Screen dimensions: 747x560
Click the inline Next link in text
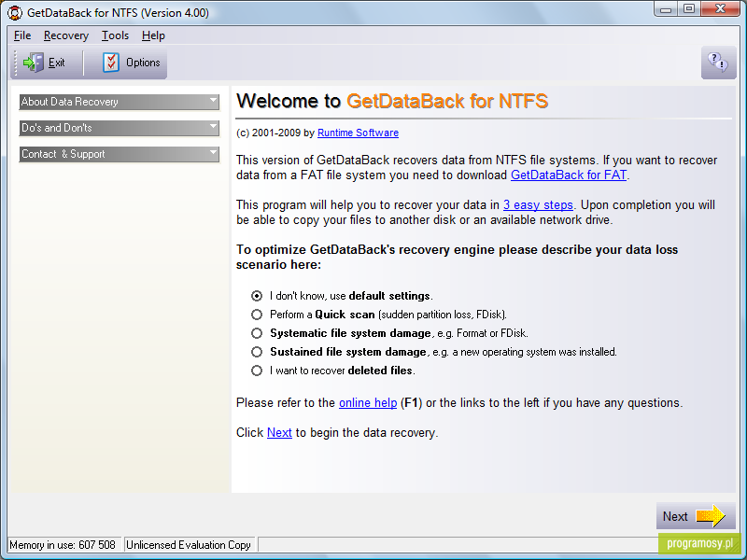279,432
